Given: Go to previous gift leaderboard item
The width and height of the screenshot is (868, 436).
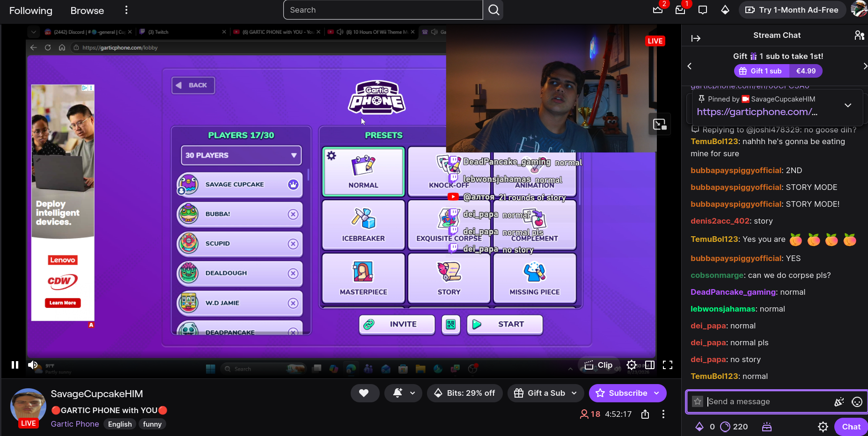Looking at the screenshot, I should pyautogui.click(x=689, y=66).
